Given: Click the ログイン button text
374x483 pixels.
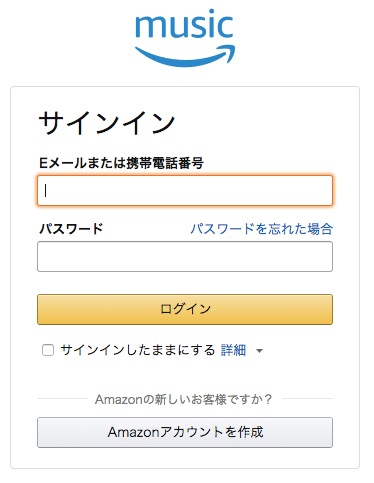Looking at the screenshot, I should pos(185,309).
